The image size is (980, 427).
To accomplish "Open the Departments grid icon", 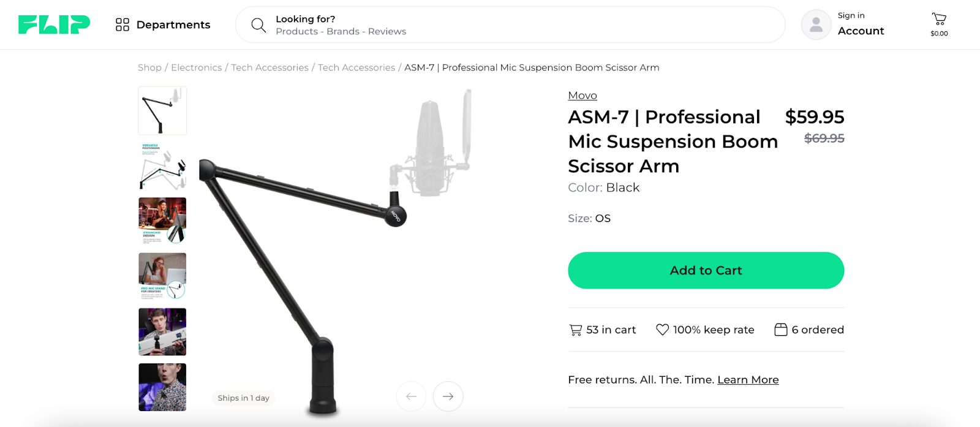I will (122, 25).
